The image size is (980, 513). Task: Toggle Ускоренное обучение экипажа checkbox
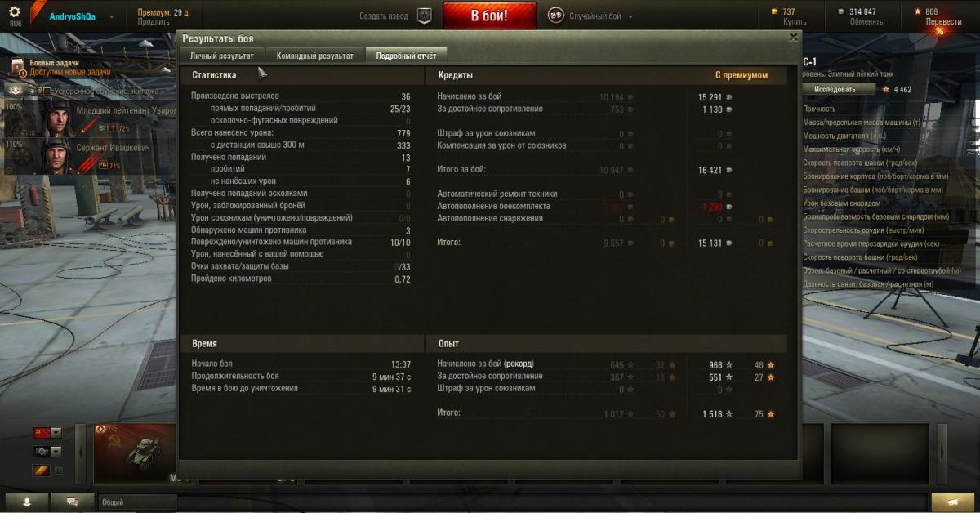click(47, 91)
